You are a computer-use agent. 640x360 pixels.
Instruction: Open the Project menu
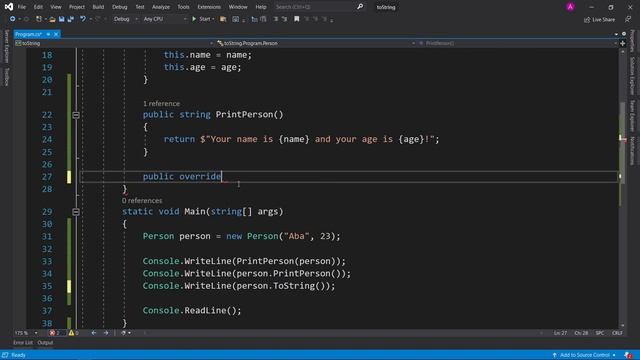(77, 7)
